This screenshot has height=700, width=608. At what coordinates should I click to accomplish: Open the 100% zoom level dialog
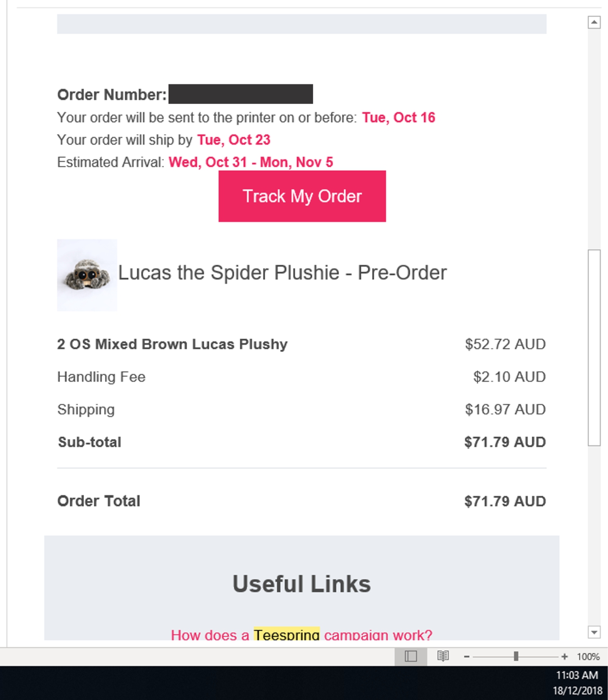588,656
